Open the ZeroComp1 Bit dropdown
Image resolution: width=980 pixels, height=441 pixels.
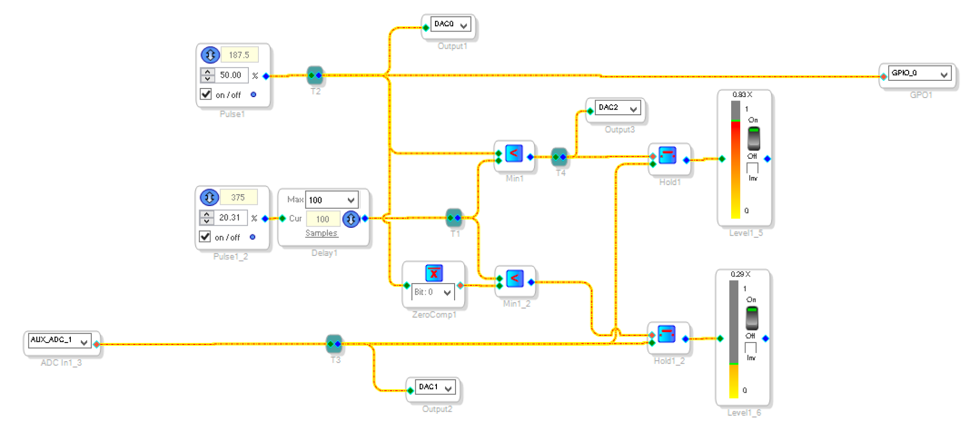[433, 292]
